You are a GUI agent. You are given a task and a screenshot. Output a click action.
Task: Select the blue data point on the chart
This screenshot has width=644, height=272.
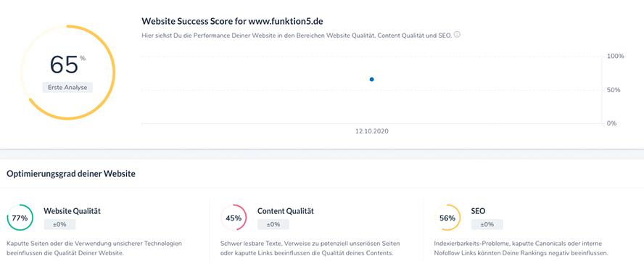(x=372, y=79)
